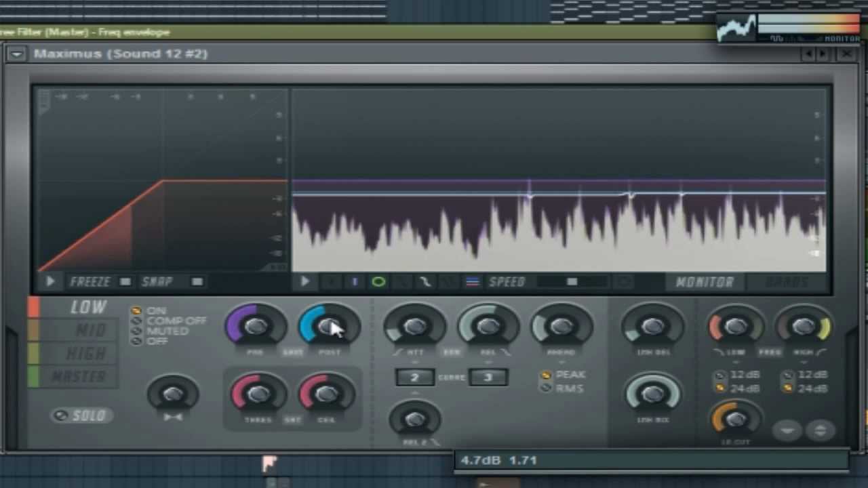Click the LOW crossover frequency knob
This screenshot has height=488, width=868.
tap(735, 326)
